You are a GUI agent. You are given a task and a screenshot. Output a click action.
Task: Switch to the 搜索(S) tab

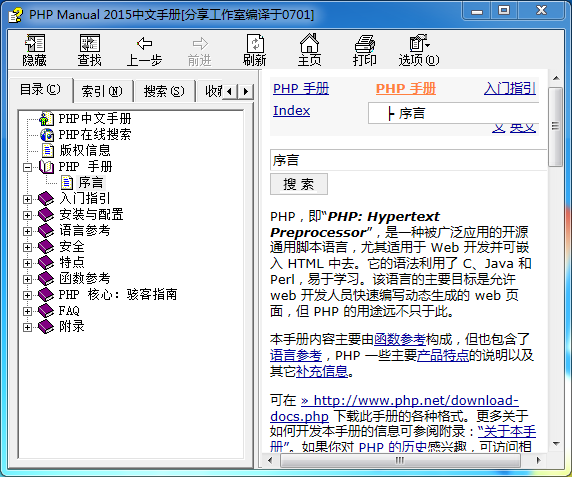click(164, 91)
